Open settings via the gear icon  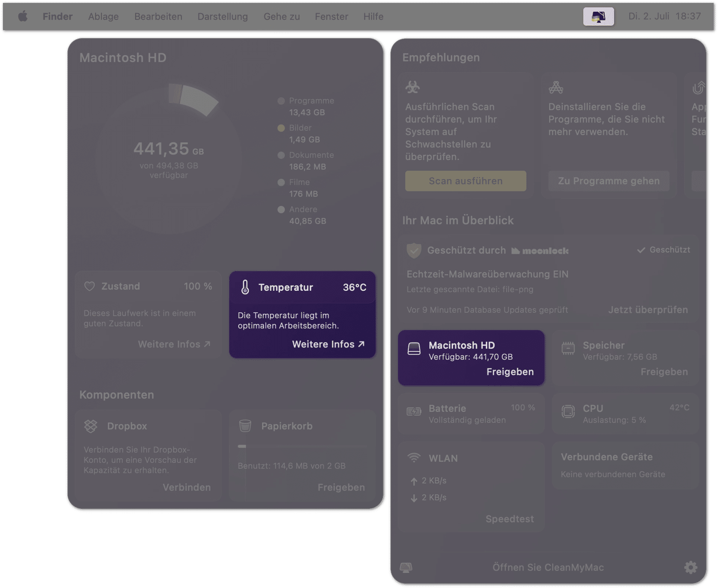click(691, 567)
